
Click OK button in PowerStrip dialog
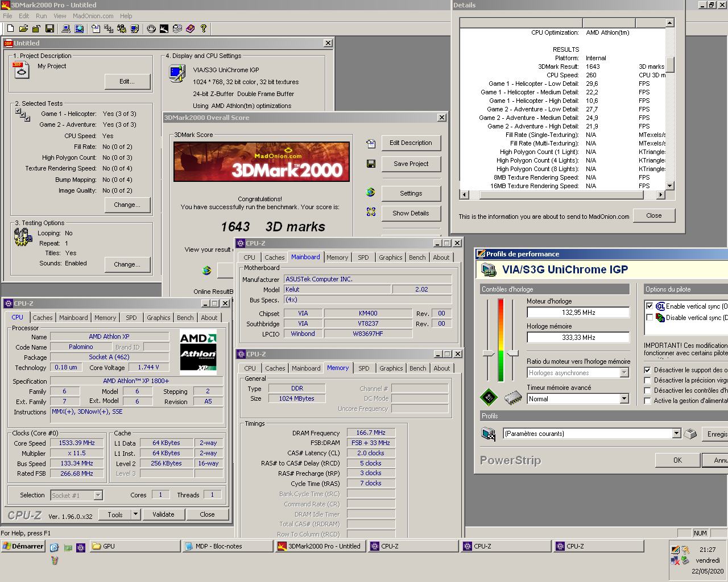(x=677, y=460)
